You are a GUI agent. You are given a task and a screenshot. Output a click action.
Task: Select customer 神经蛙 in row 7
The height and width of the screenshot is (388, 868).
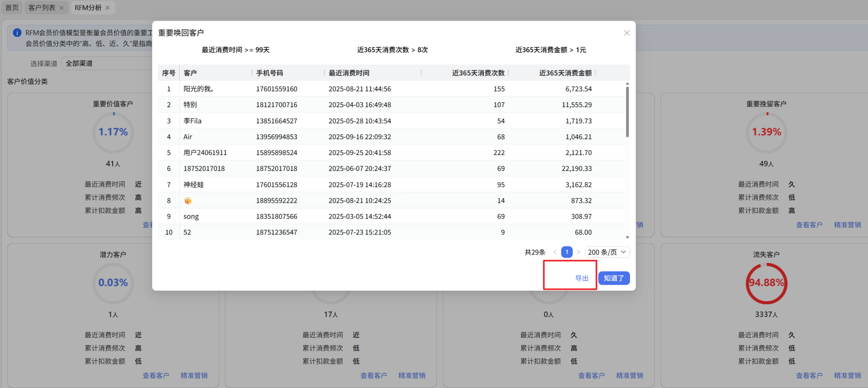pos(194,185)
